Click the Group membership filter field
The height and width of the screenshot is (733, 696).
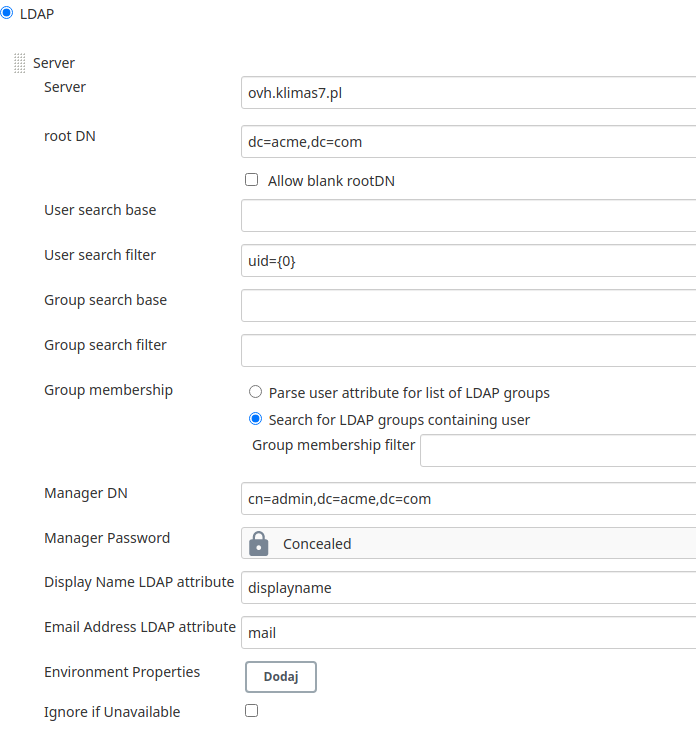pyautogui.click(x=558, y=451)
